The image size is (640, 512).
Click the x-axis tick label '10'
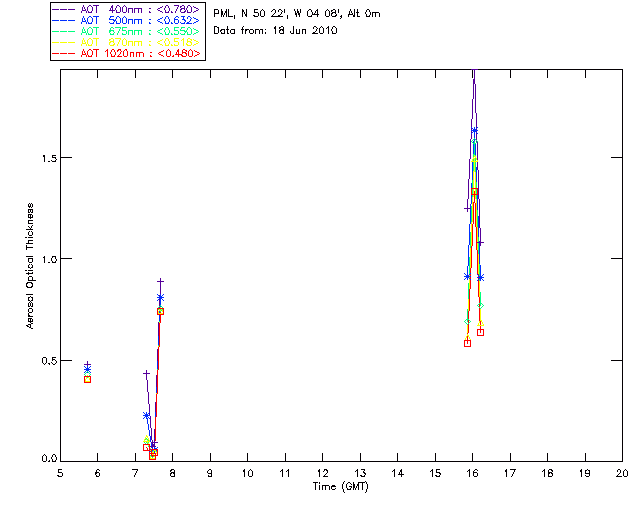(x=247, y=474)
